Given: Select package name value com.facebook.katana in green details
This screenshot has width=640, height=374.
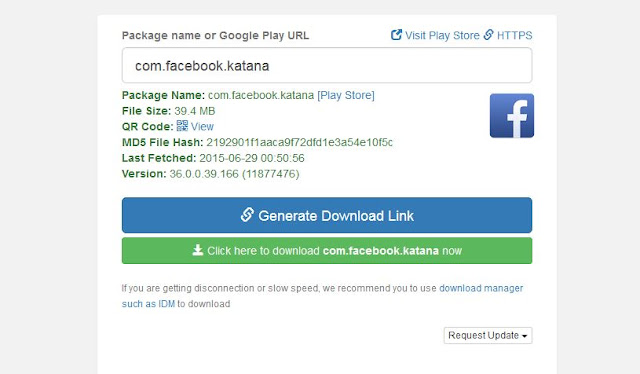Looking at the screenshot, I should coord(261,95).
